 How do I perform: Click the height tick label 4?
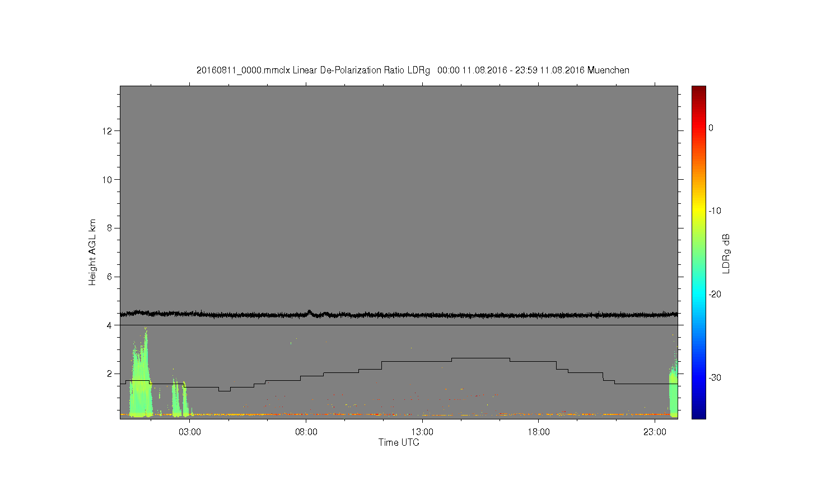pyautogui.click(x=110, y=325)
